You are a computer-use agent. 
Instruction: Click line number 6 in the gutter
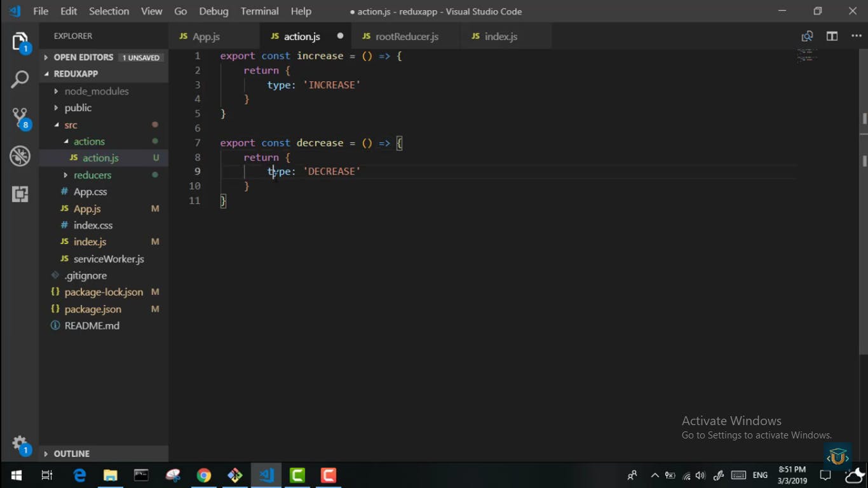[198, 128]
